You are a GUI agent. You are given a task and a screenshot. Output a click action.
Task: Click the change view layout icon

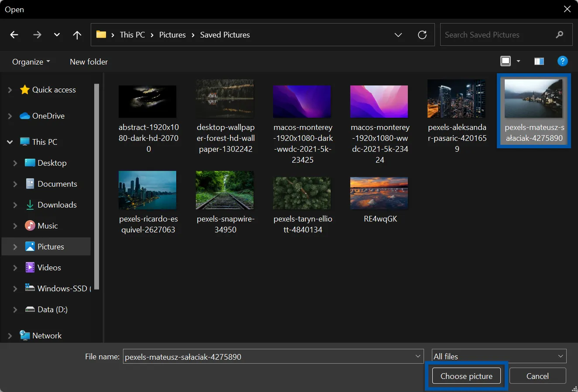tap(506, 61)
